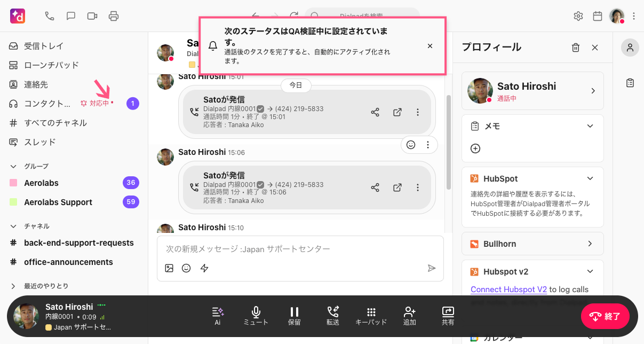
Task: Put the call on hold
Action: [295, 316]
